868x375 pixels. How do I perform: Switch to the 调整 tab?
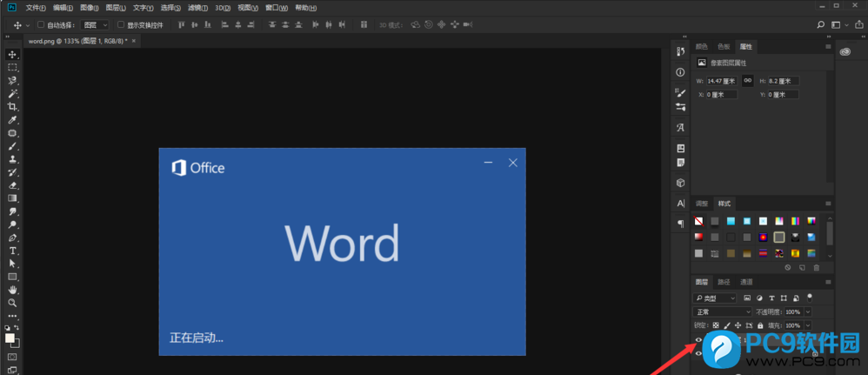(x=701, y=204)
